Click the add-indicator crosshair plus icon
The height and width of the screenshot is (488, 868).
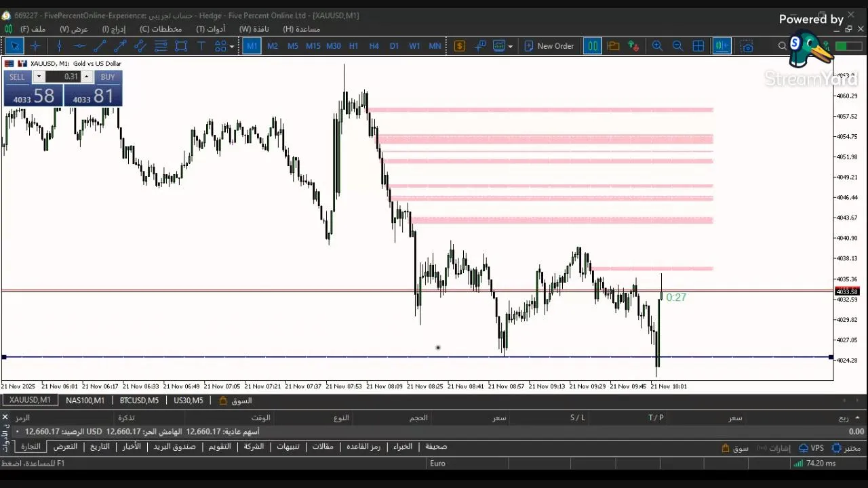click(480, 46)
